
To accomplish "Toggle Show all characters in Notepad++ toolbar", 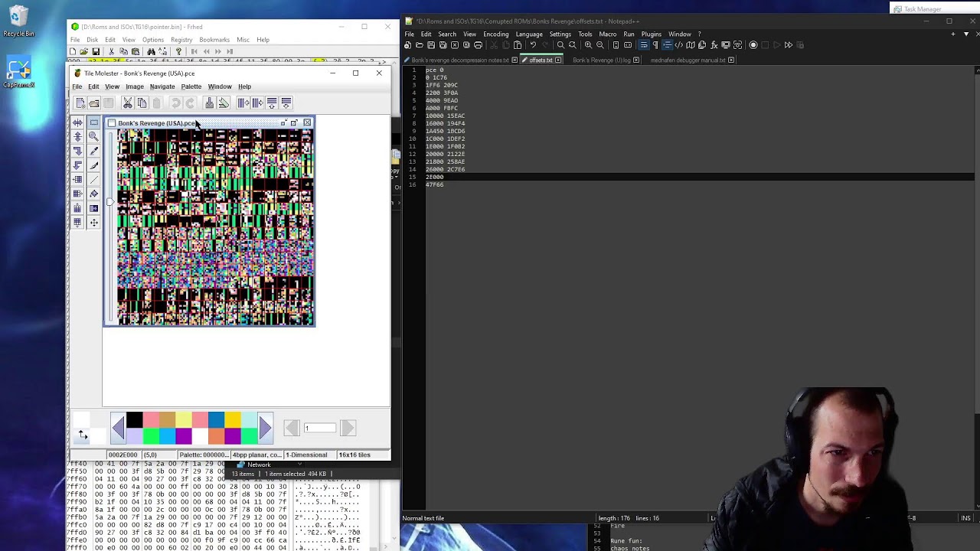I will 655,44.
